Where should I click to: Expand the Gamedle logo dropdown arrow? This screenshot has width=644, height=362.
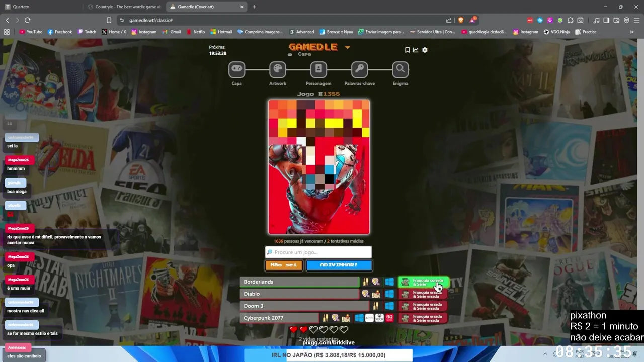347,47
